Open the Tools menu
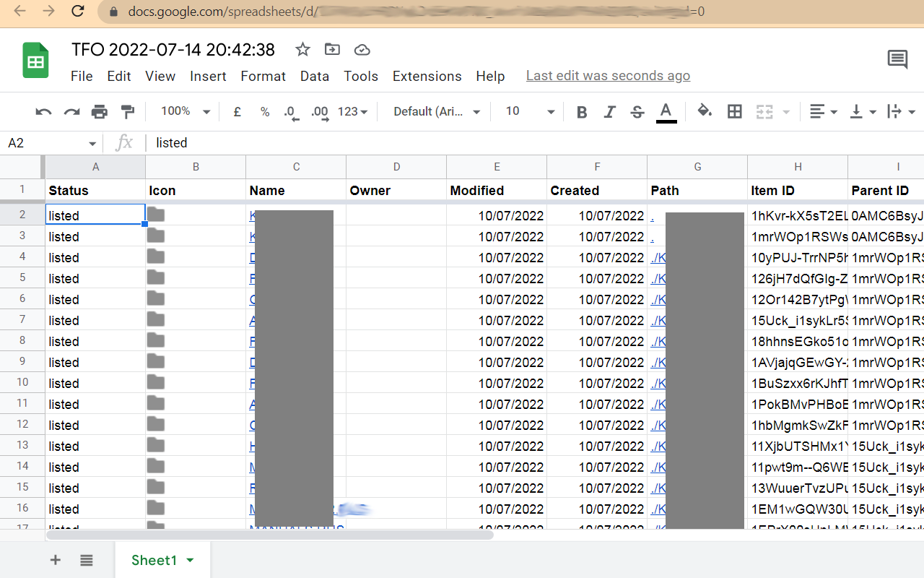924x578 pixels. [361, 76]
